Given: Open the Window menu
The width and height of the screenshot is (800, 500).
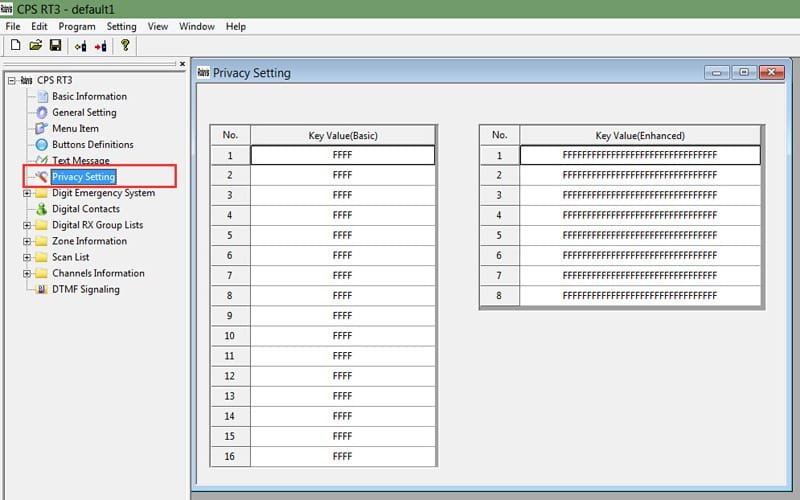Looking at the screenshot, I should pos(196,27).
